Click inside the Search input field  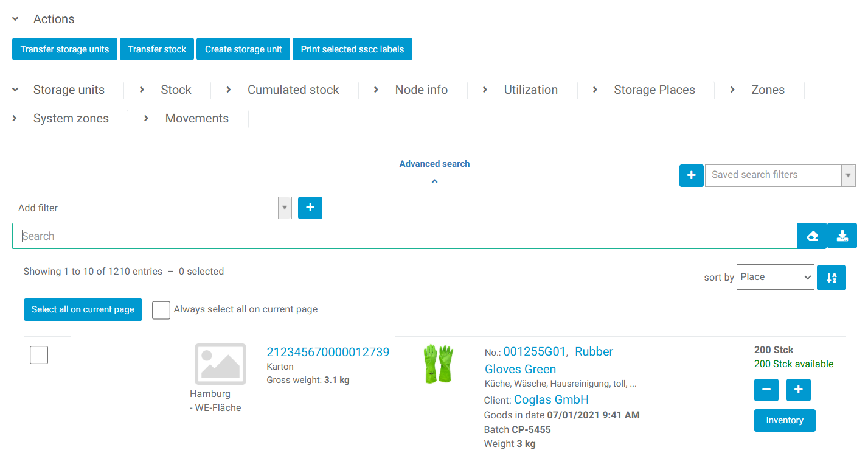[x=243, y=236]
